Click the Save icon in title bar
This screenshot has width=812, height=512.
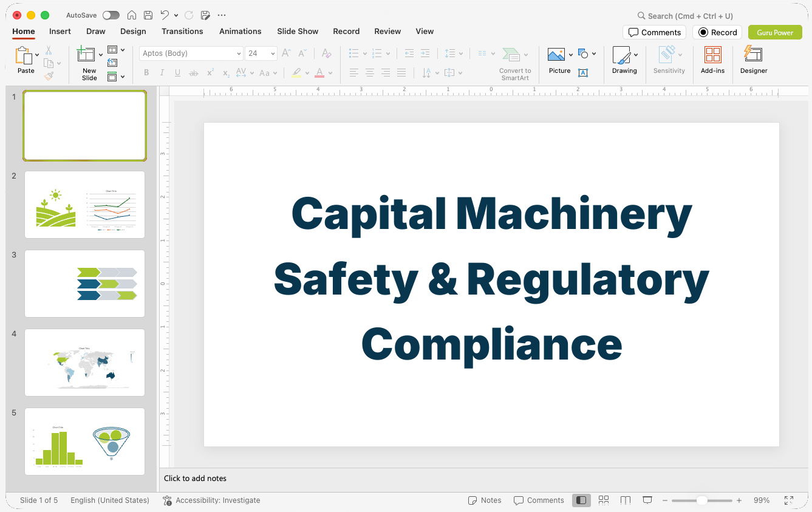coord(148,15)
